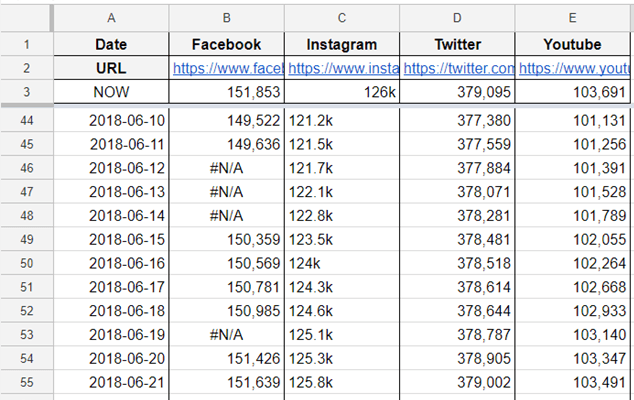The image size is (634, 400).
Task: Click the select-all corner box
Action: [25, 17]
